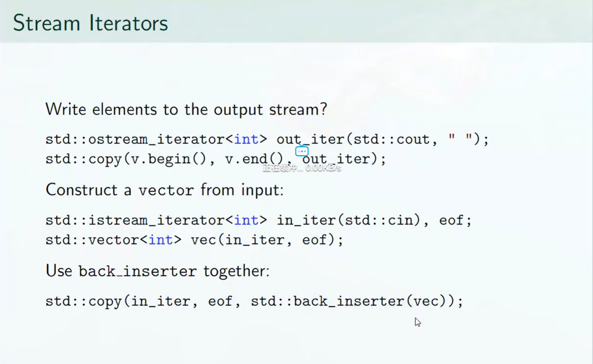The width and height of the screenshot is (593, 364).
Task: Click "std::cout" in the out_iter constructor
Action: (x=391, y=139)
